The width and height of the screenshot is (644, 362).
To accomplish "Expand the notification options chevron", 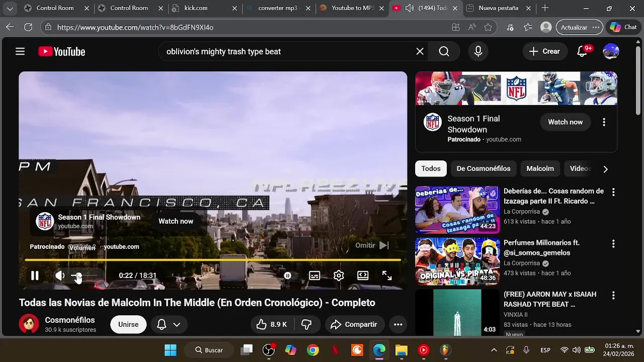I will click(177, 325).
